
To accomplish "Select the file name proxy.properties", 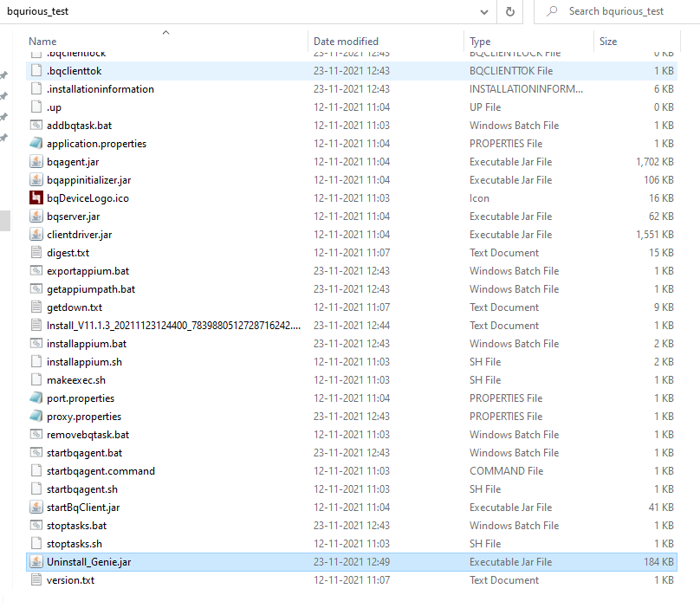I will tap(84, 417).
